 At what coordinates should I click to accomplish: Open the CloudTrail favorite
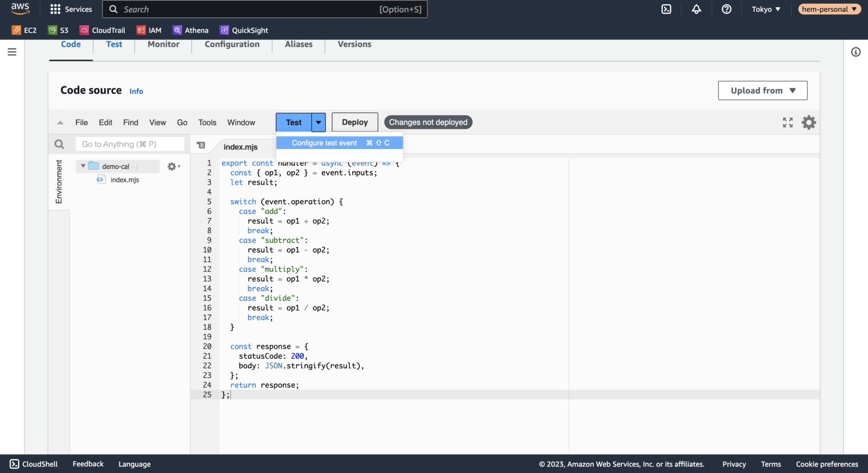pyautogui.click(x=102, y=30)
